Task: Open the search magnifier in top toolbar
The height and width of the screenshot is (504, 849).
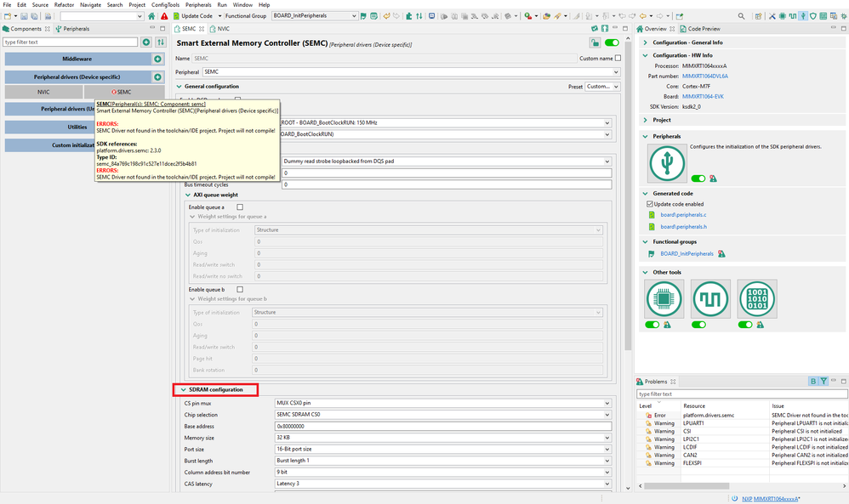Action: point(741,16)
